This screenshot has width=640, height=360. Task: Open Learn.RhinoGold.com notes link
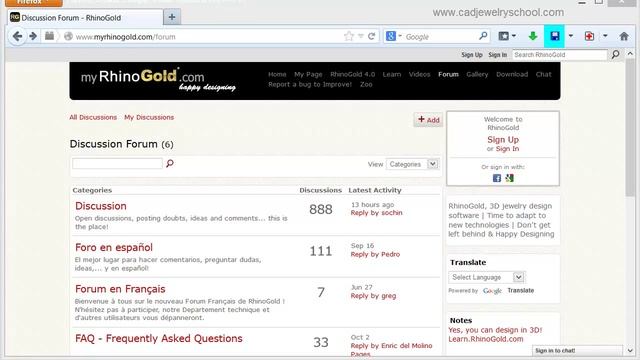pyautogui.click(x=486, y=339)
